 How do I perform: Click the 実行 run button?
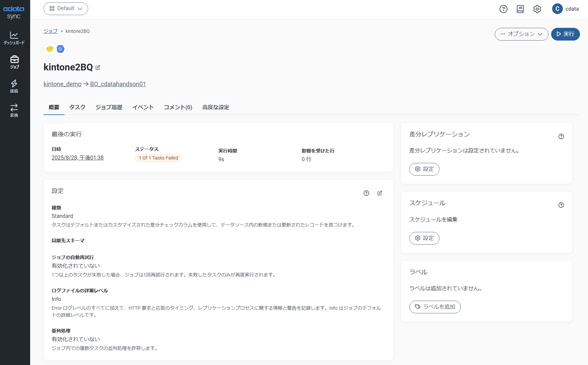coord(565,34)
